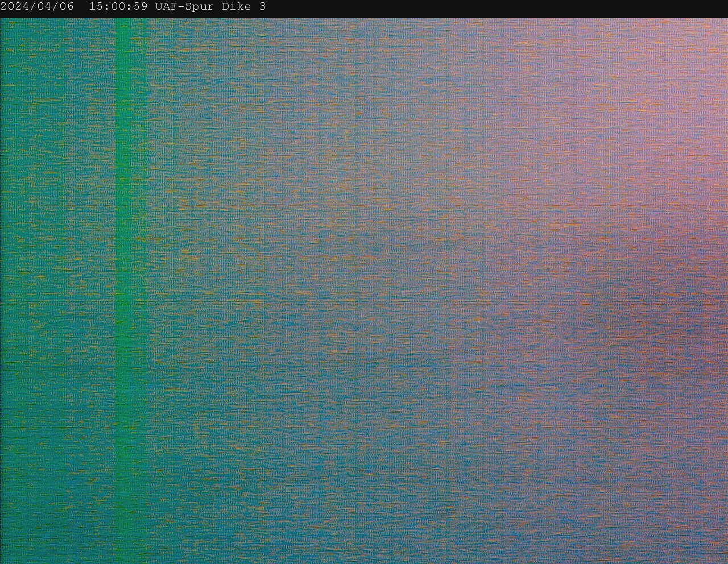Click the camera label UAF-Spur Dike 3

click(210, 7)
